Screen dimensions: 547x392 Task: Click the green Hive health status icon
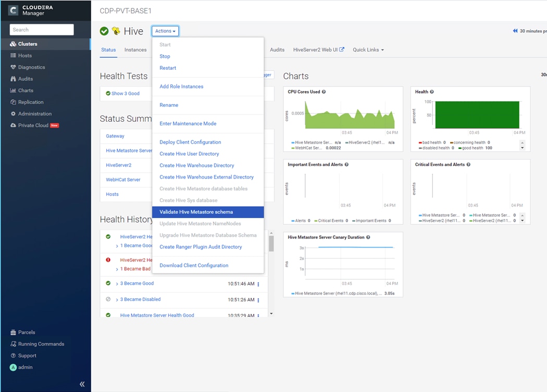point(104,31)
